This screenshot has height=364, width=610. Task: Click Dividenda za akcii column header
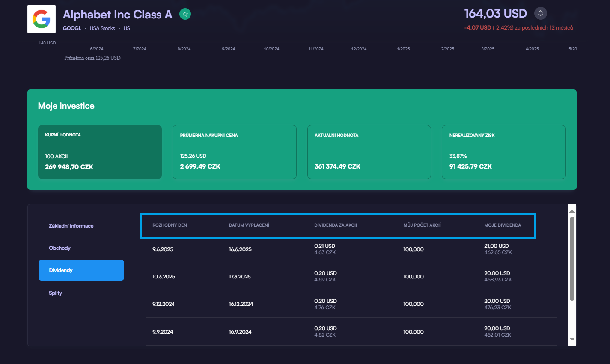[x=336, y=225]
